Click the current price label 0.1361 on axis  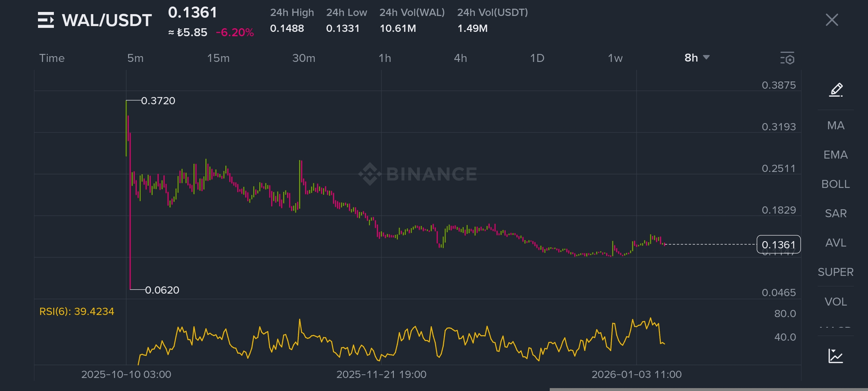(x=778, y=245)
